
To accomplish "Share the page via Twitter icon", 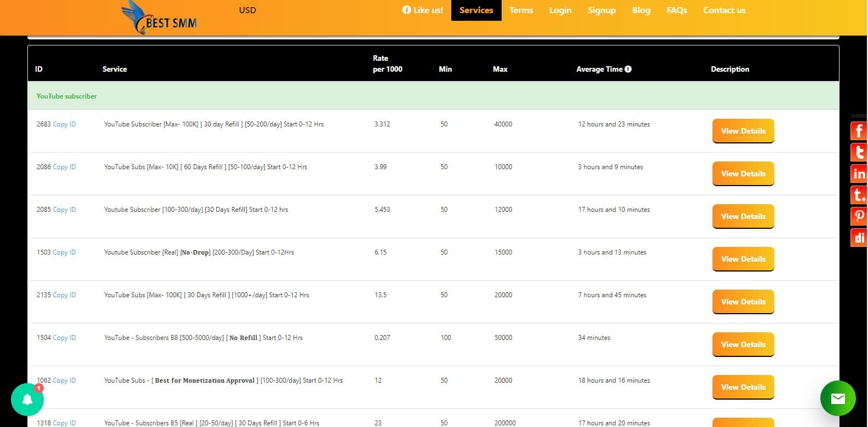I will click(x=859, y=152).
